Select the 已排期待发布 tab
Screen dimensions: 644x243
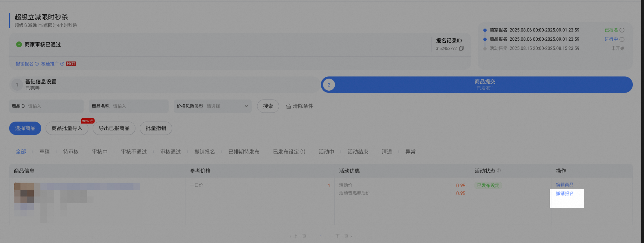244,152
